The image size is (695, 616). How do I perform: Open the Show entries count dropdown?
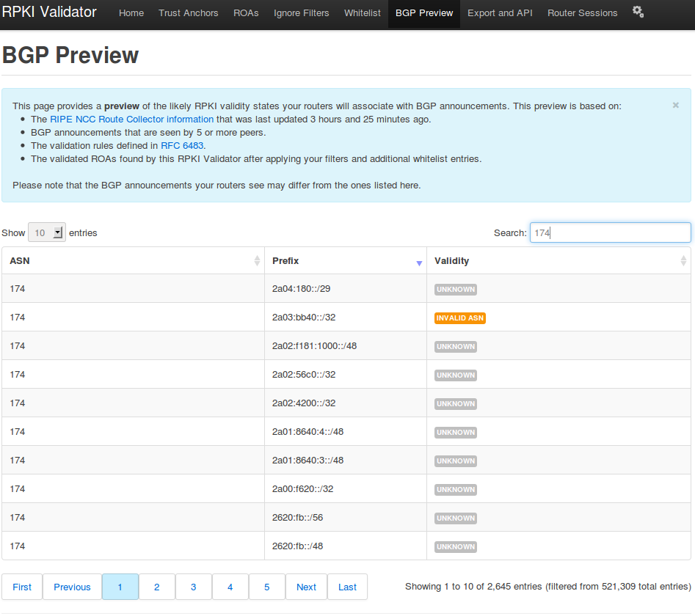pos(47,233)
